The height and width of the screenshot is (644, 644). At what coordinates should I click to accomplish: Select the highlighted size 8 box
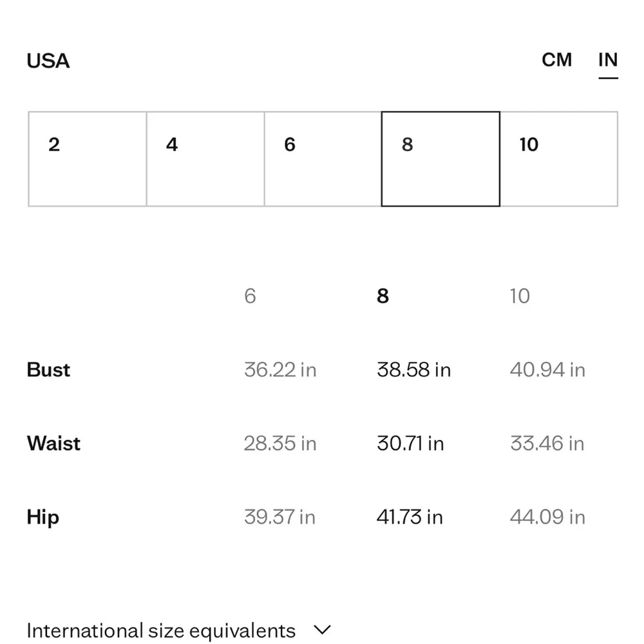[x=440, y=159]
